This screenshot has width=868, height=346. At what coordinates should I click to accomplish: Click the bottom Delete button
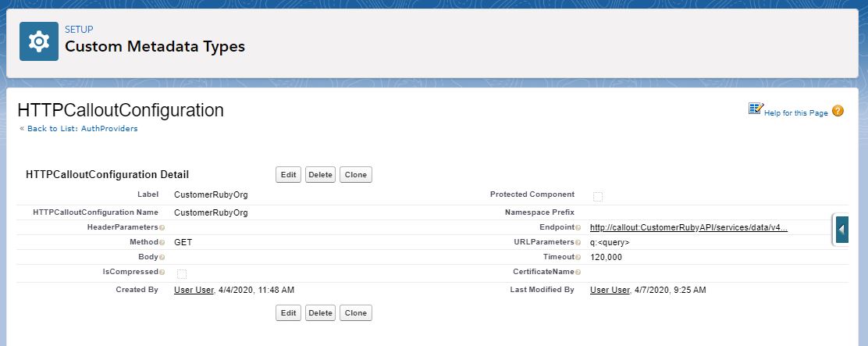[321, 312]
